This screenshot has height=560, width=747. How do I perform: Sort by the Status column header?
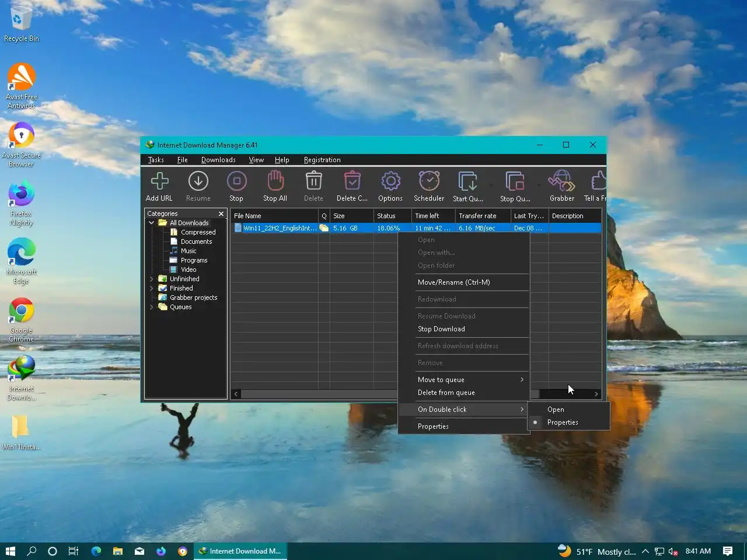point(392,216)
